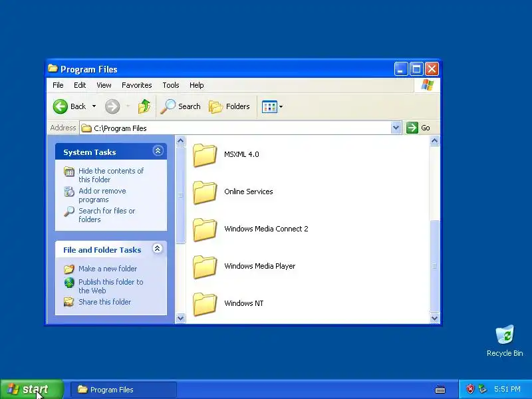Go back using the green Back arrow

(x=61, y=106)
